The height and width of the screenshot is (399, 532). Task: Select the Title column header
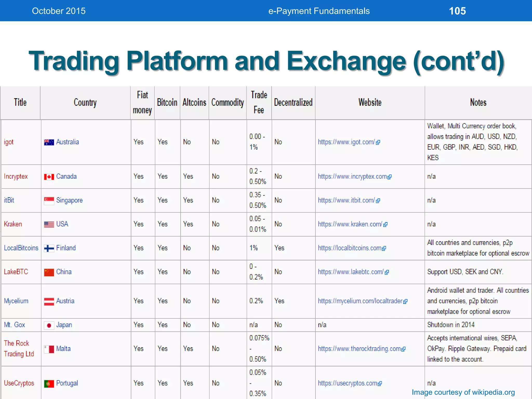click(x=20, y=103)
